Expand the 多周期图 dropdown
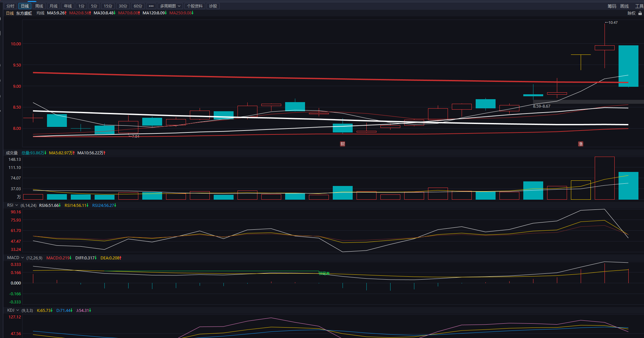Screen dimensions: 644x338 pyautogui.click(x=170, y=6)
